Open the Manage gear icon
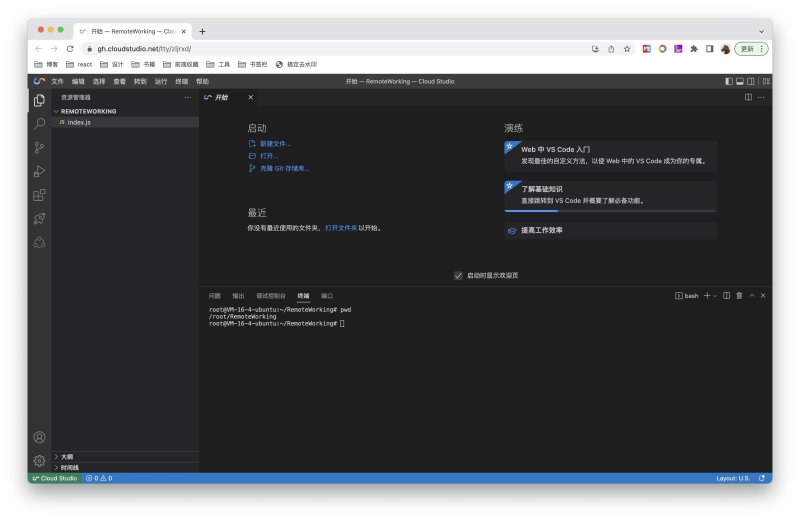800x520 pixels. 39,461
